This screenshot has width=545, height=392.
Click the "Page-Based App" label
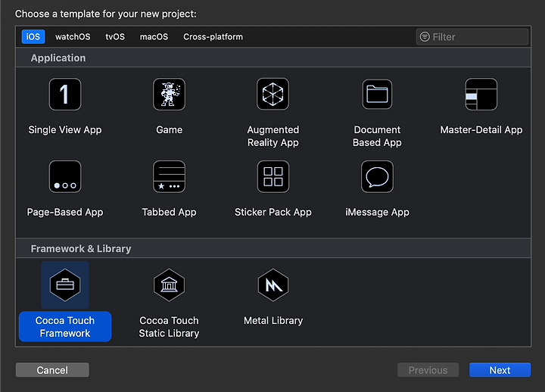pyautogui.click(x=65, y=212)
